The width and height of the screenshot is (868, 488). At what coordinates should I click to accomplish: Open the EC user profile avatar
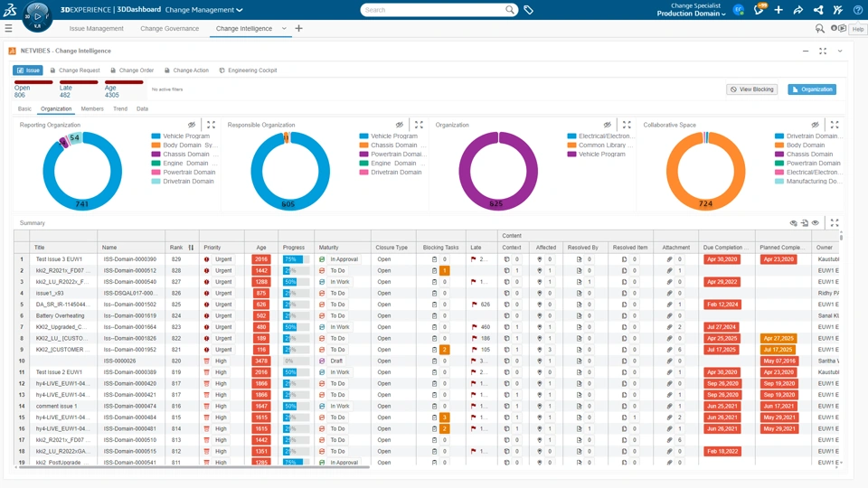tap(739, 10)
